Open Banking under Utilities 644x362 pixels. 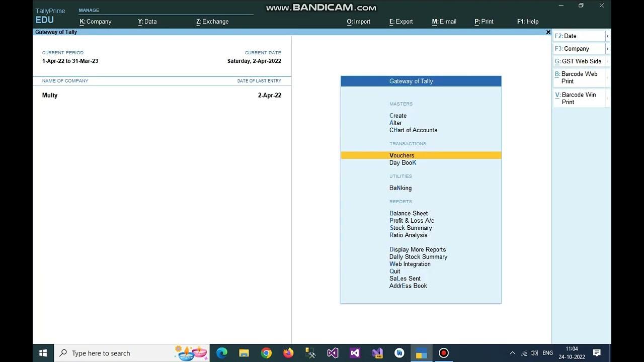[400, 188]
